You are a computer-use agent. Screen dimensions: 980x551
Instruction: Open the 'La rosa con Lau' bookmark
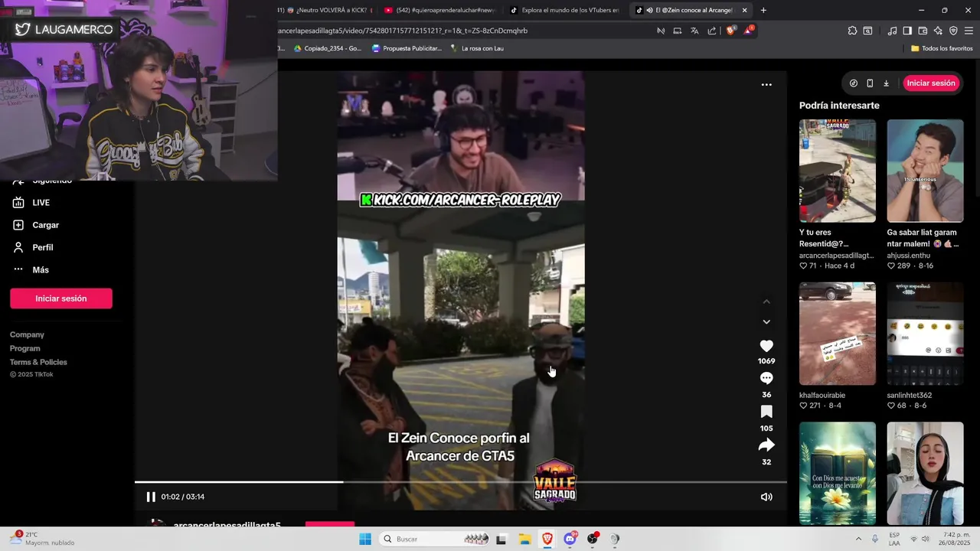coord(476,48)
